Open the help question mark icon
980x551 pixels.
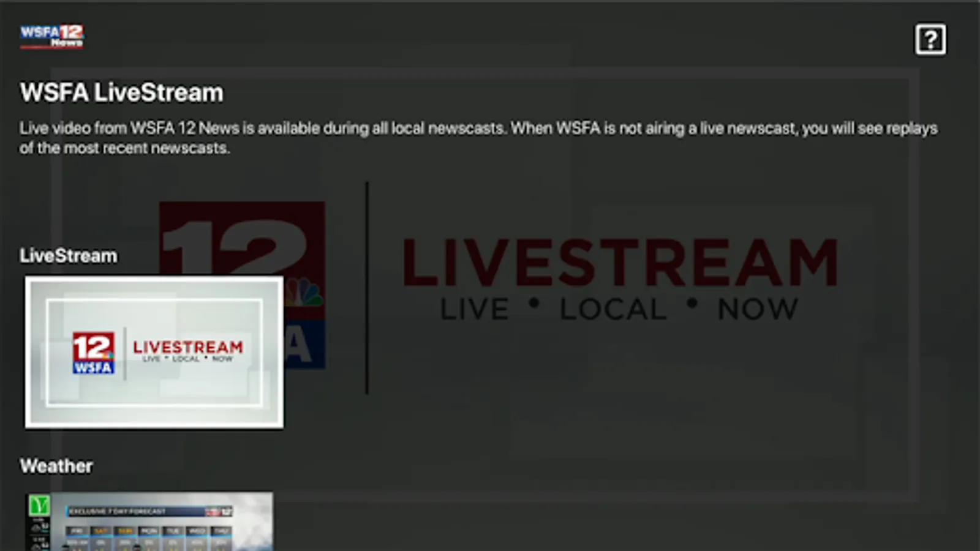tap(930, 40)
